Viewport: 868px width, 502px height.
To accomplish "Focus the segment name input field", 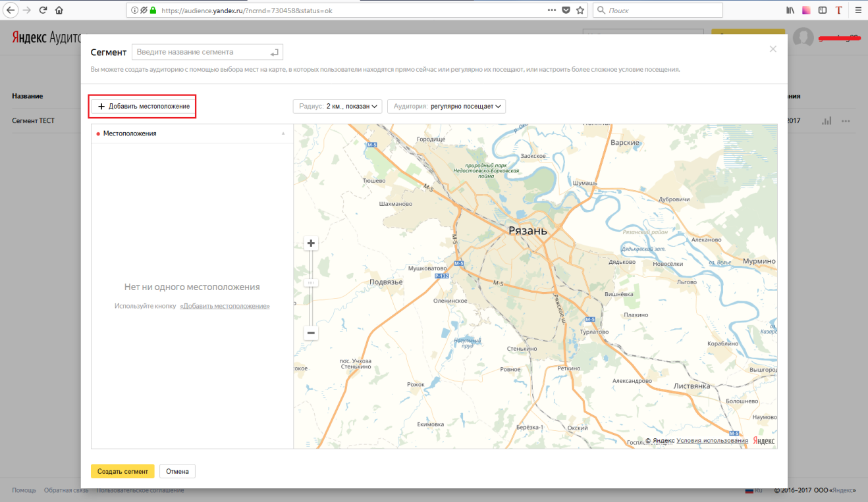I will point(207,52).
